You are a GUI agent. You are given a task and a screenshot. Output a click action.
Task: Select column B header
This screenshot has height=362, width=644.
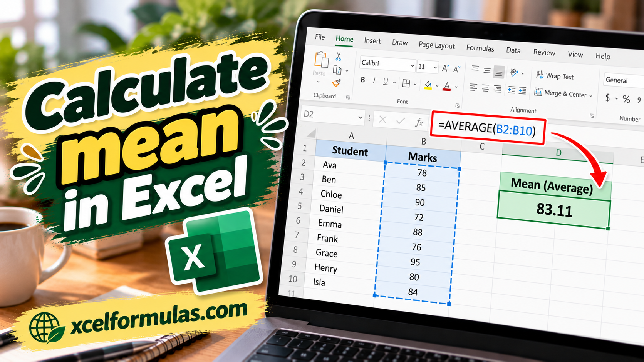pyautogui.click(x=423, y=142)
